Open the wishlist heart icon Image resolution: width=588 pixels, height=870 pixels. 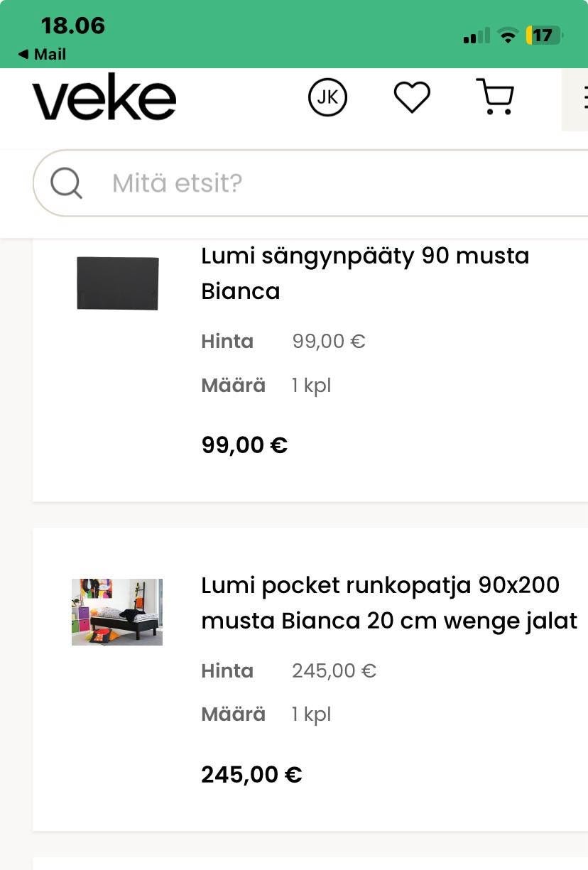coord(412,97)
